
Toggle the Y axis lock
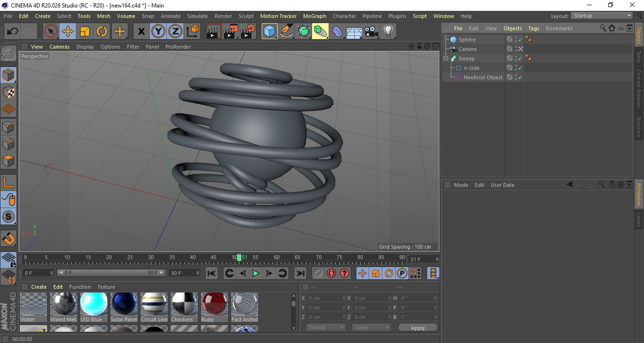point(158,32)
